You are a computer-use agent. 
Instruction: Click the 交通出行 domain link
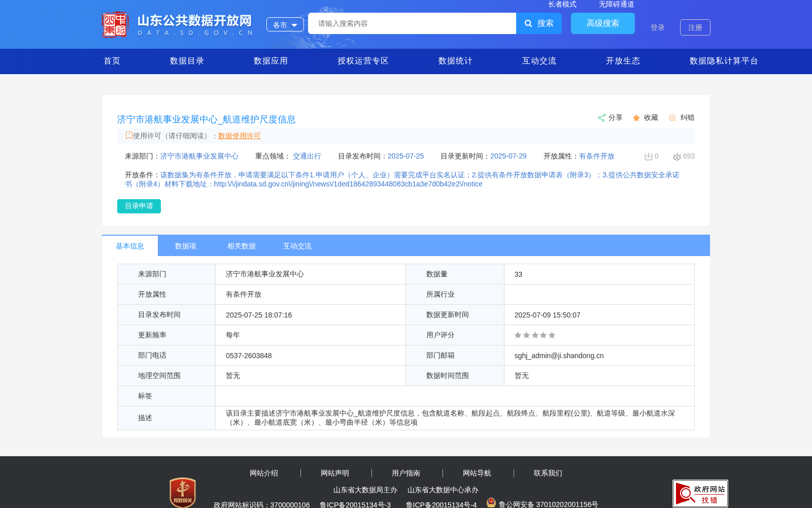tap(307, 156)
